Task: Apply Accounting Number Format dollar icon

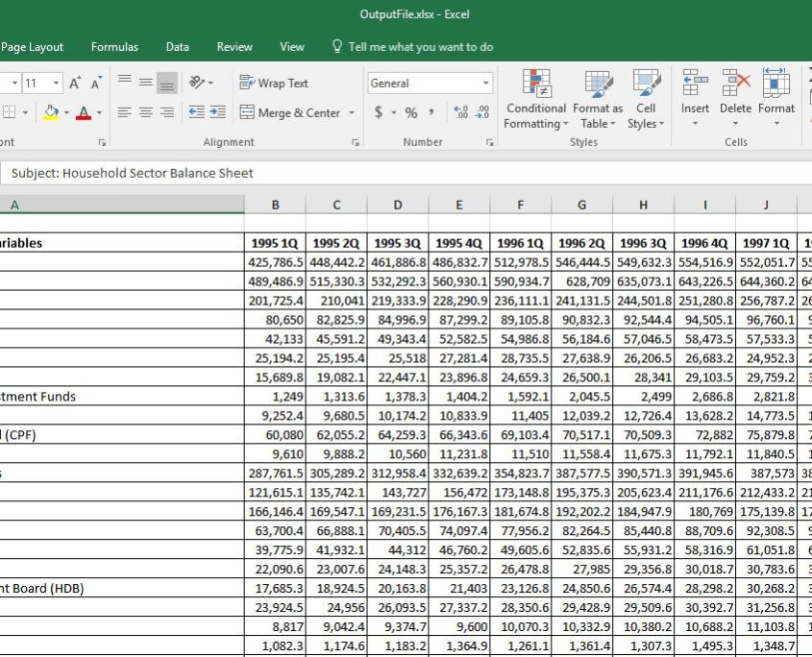Action: [x=380, y=113]
